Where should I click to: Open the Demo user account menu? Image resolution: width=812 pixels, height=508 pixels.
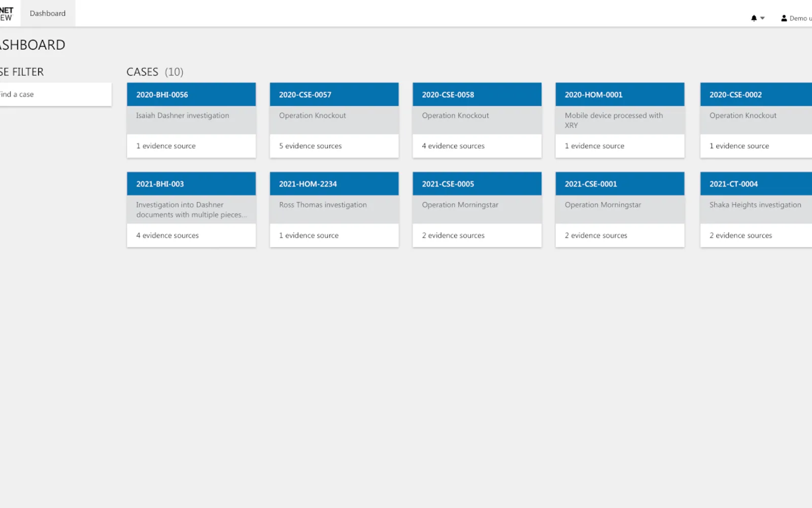(x=796, y=18)
